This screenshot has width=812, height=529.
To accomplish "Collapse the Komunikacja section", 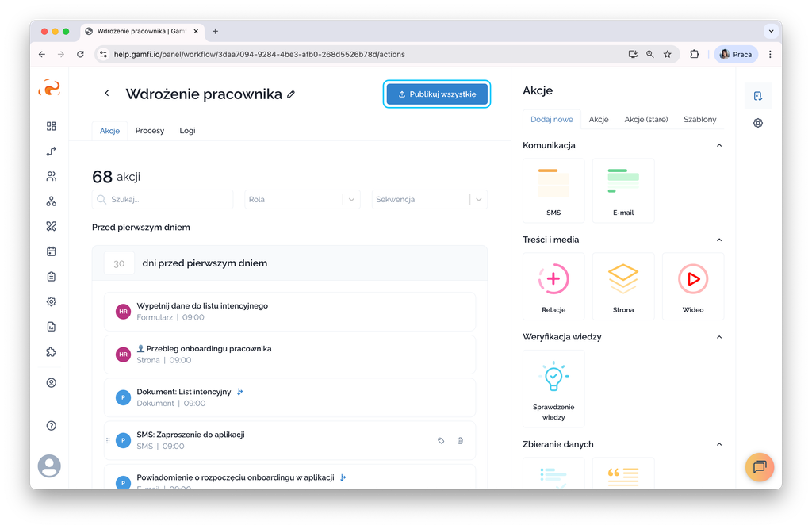I will [x=719, y=146].
